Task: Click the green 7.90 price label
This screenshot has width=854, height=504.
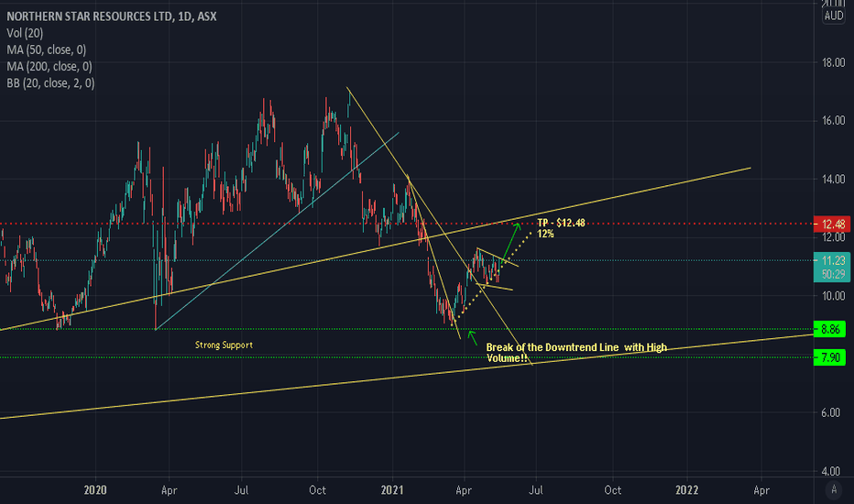Action: 829,357
